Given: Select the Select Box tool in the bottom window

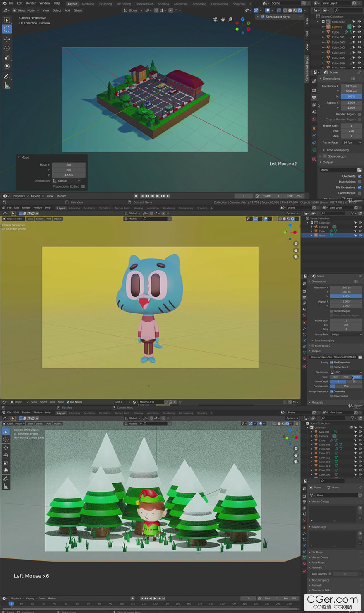Looking at the screenshot, I should click(6, 432).
